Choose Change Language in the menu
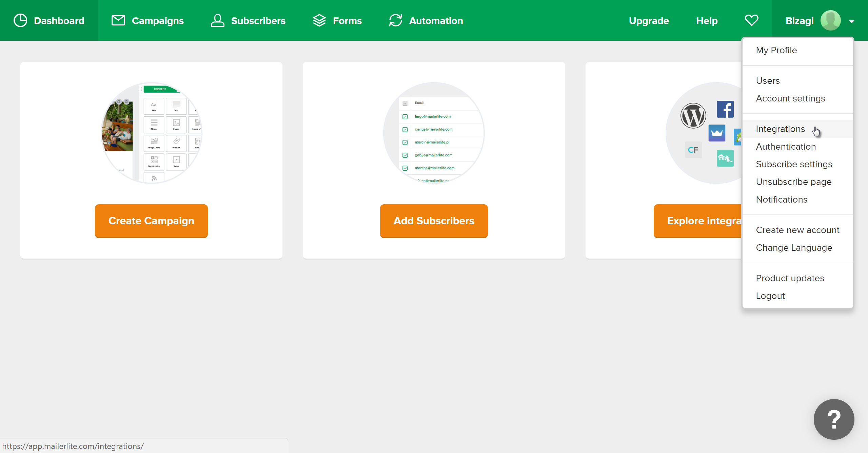Viewport: 868px width, 453px height. point(794,248)
